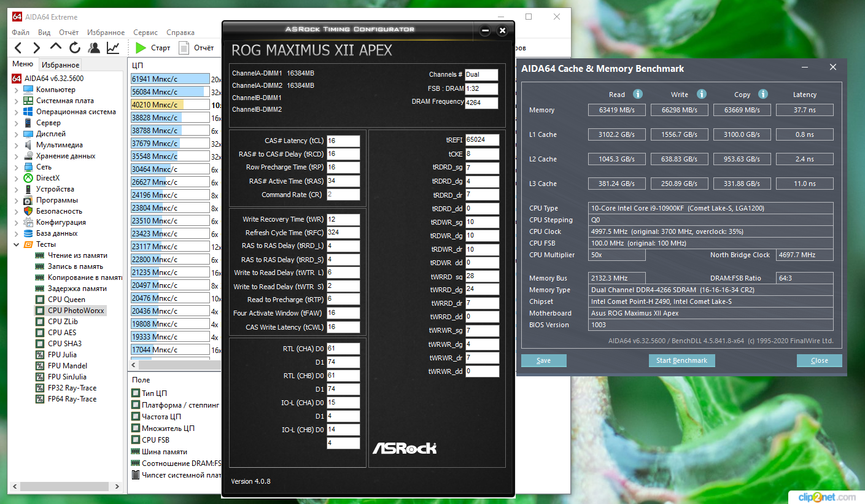Expand the Хранение данных node
The width and height of the screenshot is (865, 504).
point(17,156)
